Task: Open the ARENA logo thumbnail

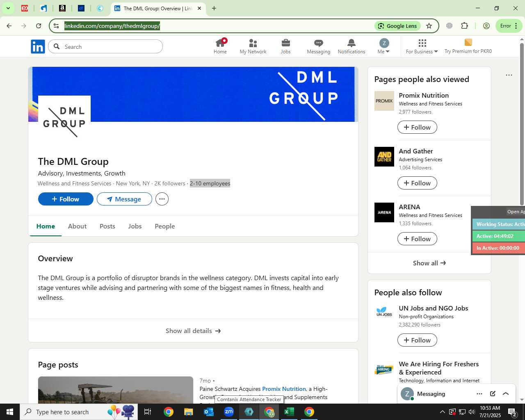Action: [x=384, y=212]
